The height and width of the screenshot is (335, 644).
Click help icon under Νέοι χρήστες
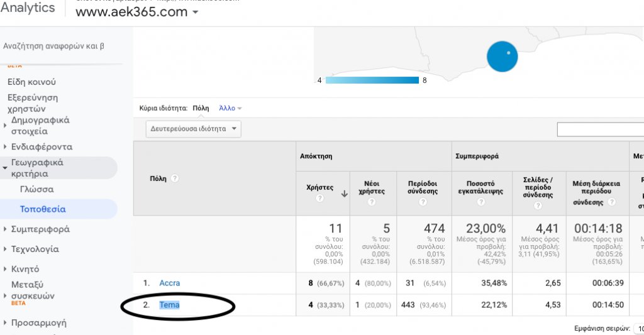(x=372, y=202)
